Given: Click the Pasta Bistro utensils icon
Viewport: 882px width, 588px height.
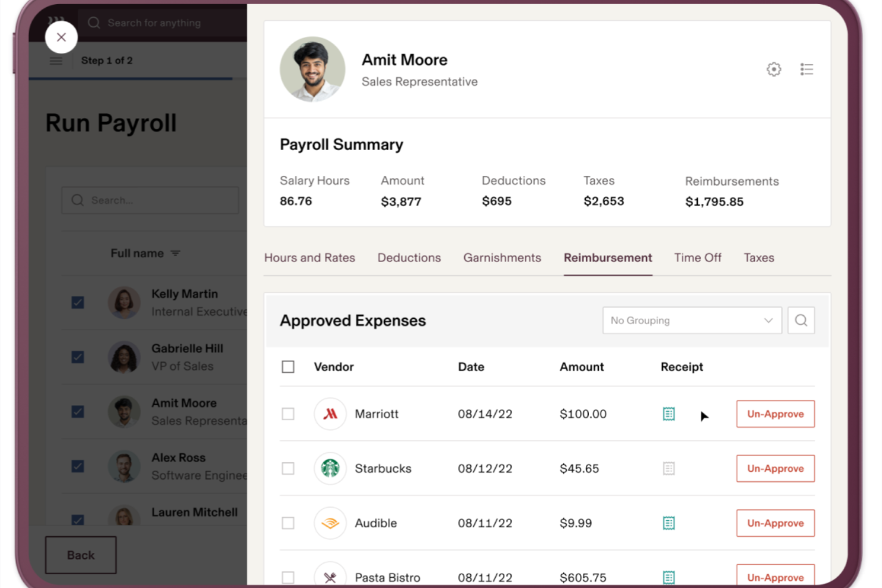Looking at the screenshot, I should click(330, 576).
